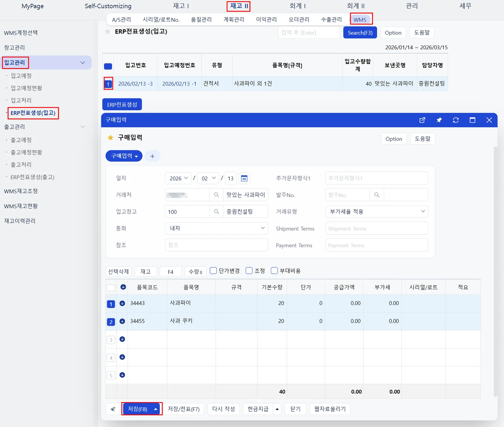Tick the 부대비용 checkbox
The image size is (504, 427).
pos(274,271)
